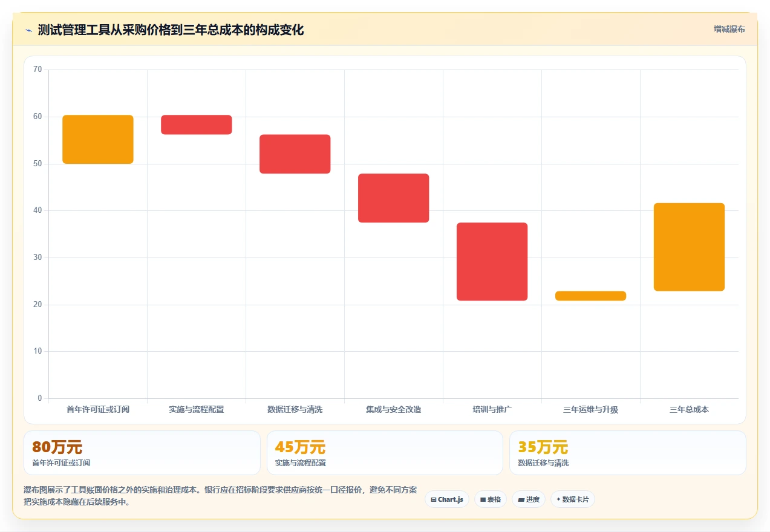Click the 实施与流程配置 caption under 45万元
The height and width of the screenshot is (532, 770).
click(x=301, y=463)
